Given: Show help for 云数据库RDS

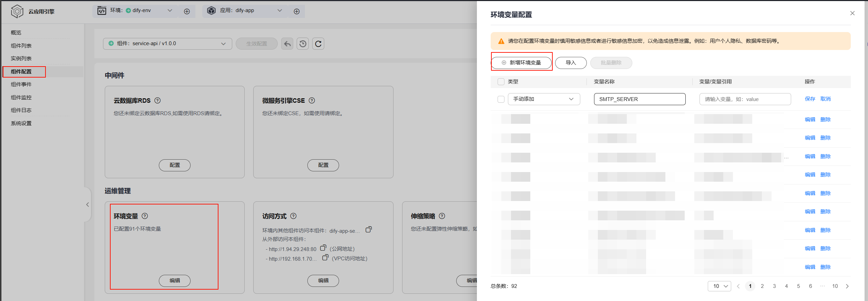Looking at the screenshot, I should pyautogui.click(x=157, y=100).
